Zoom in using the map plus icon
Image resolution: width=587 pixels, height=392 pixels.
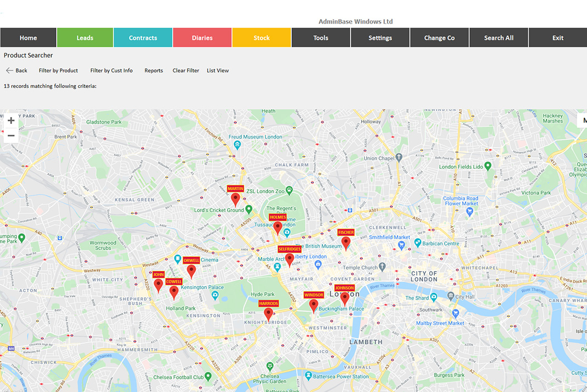tap(11, 120)
